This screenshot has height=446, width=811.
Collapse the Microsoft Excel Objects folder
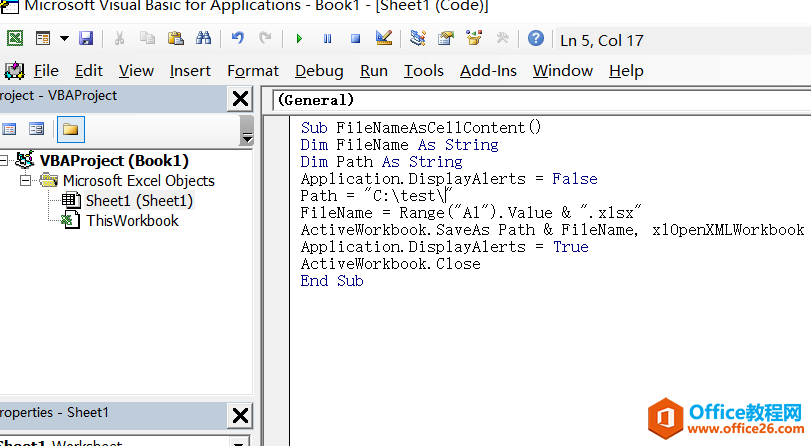click(x=26, y=181)
